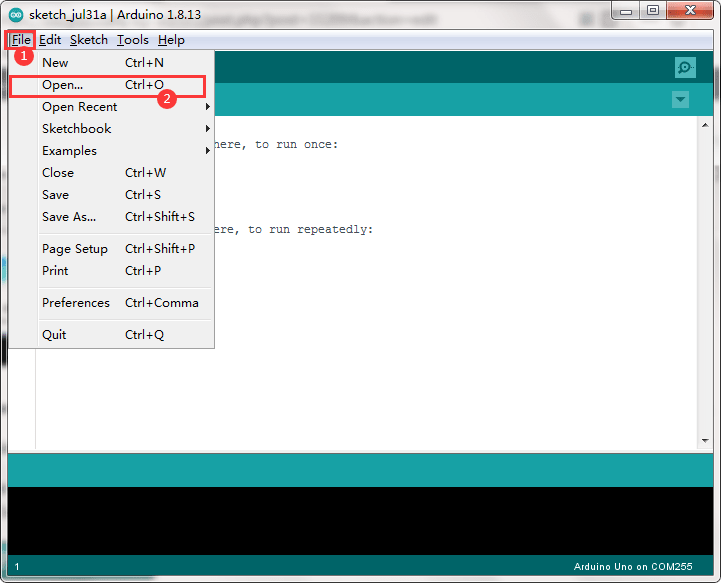Viewport: 721px width, 583px height.
Task: Close the Arduino window
Action: point(690,10)
